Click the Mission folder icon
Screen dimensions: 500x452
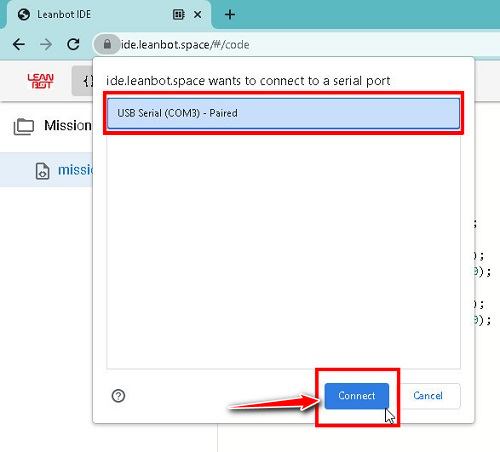(24, 127)
